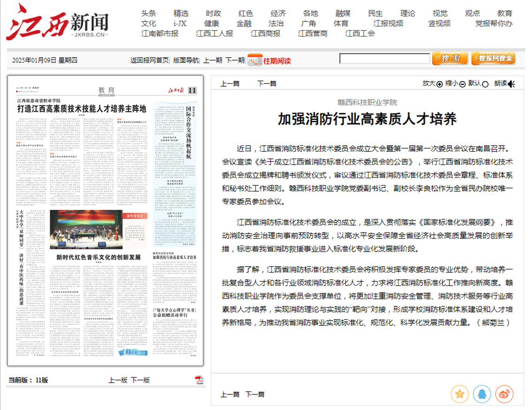The height and width of the screenshot is (410, 532).
Task: Share article via QQ icon
Action: (482, 394)
